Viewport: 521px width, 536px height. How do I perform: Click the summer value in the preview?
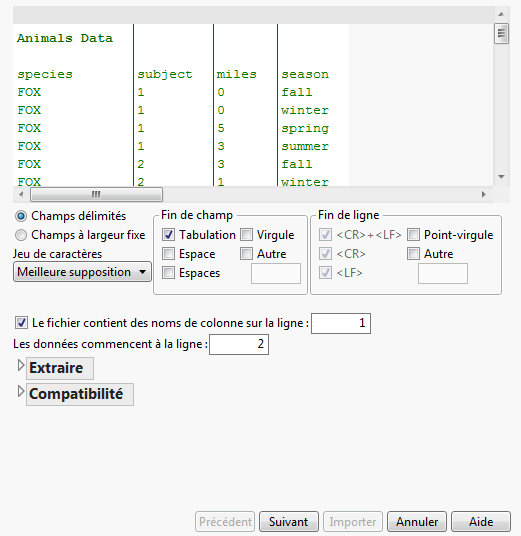coord(305,146)
